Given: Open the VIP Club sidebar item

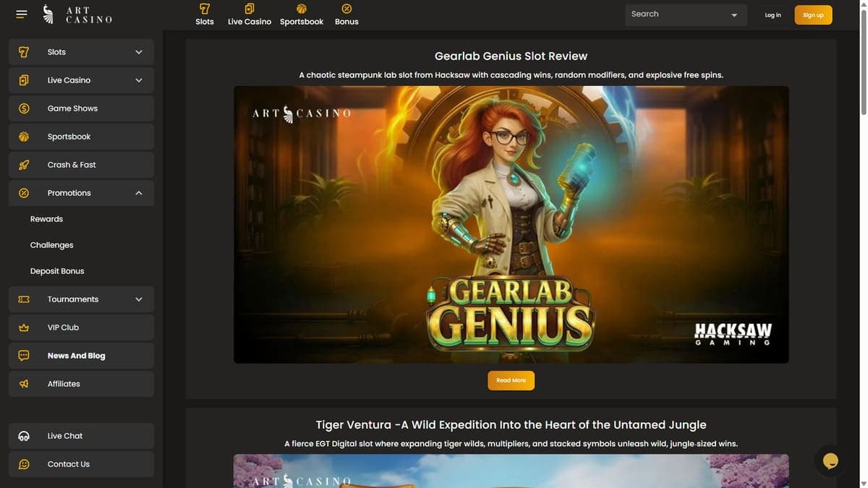Looking at the screenshot, I should (81, 328).
